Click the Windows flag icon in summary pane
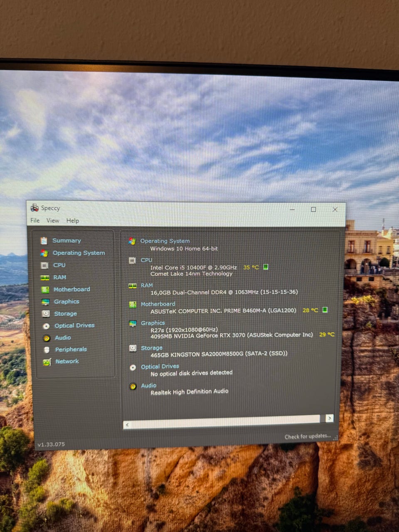 click(132, 241)
